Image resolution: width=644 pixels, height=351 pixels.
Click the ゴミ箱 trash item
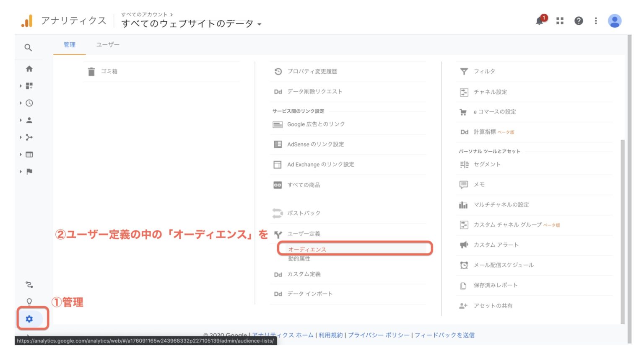[x=109, y=72]
